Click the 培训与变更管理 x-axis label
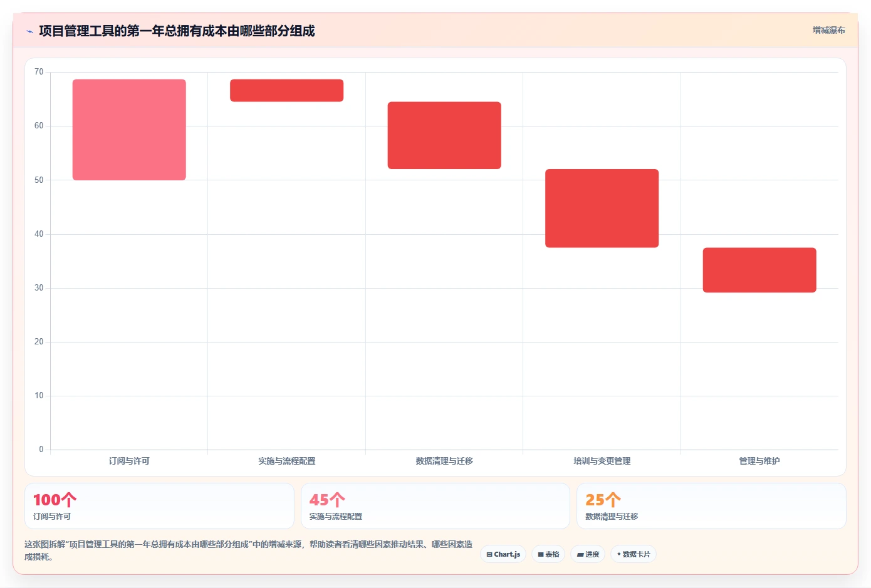871x588 pixels. (x=602, y=461)
